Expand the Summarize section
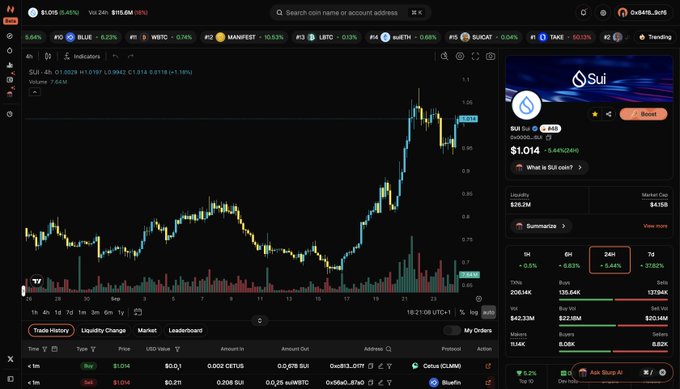Viewport: 680px width, 389px height. [x=541, y=226]
